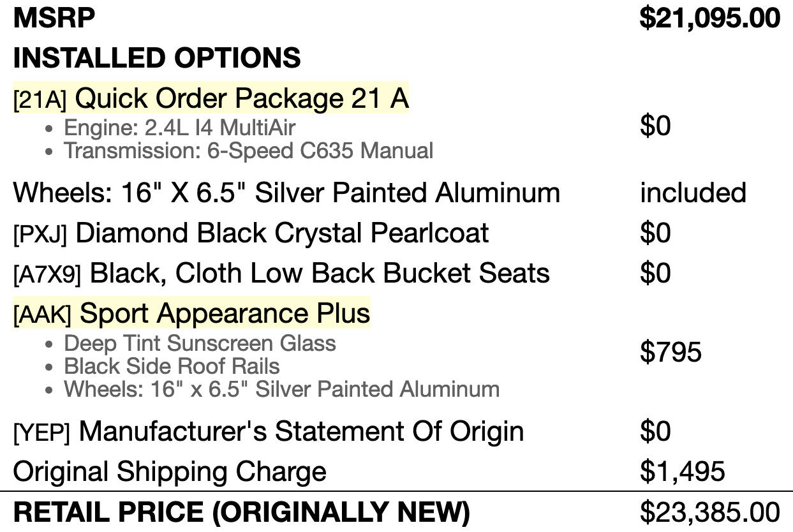Click the [AAK] option code
Viewport: 793px width, 532px height.
click(x=42, y=315)
